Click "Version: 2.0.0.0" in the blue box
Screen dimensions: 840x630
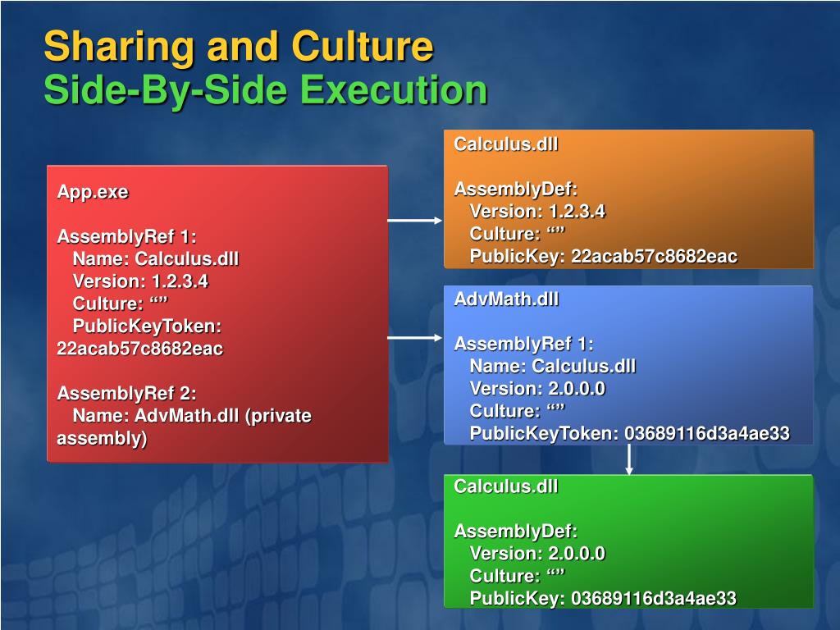(x=537, y=389)
